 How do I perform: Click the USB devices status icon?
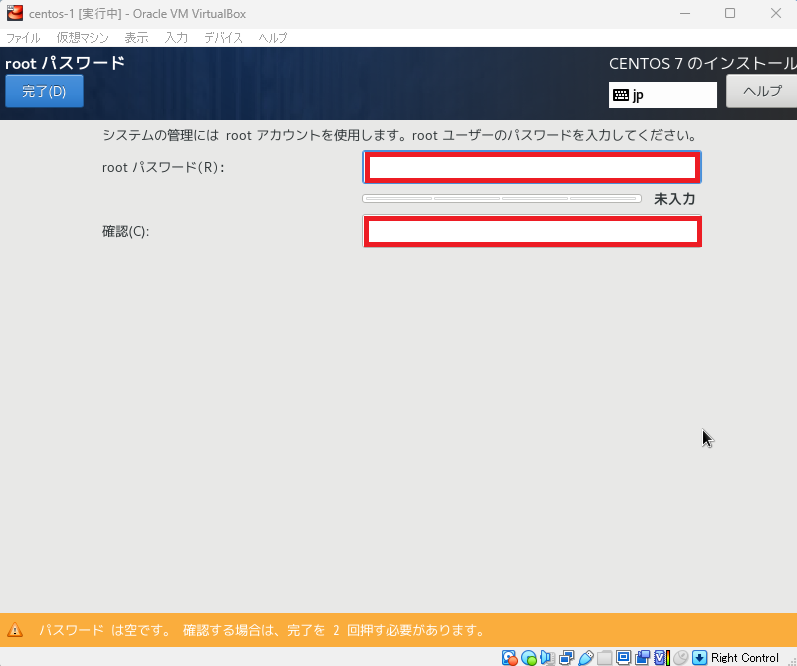tap(586, 657)
